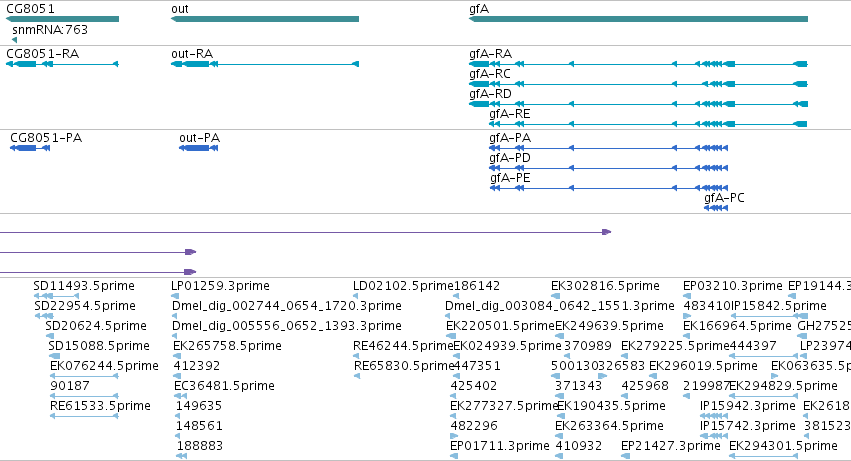Image resolution: width=851 pixels, height=461 pixels.
Task: Select the gfA gene bar
Action: pyautogui.click(x=638, y=19)
